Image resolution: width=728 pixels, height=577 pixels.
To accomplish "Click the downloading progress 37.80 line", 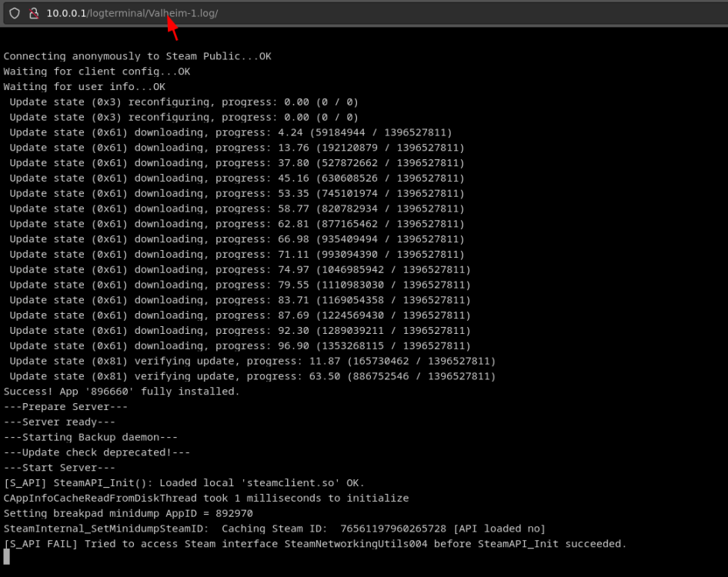I will coord(237,163).
